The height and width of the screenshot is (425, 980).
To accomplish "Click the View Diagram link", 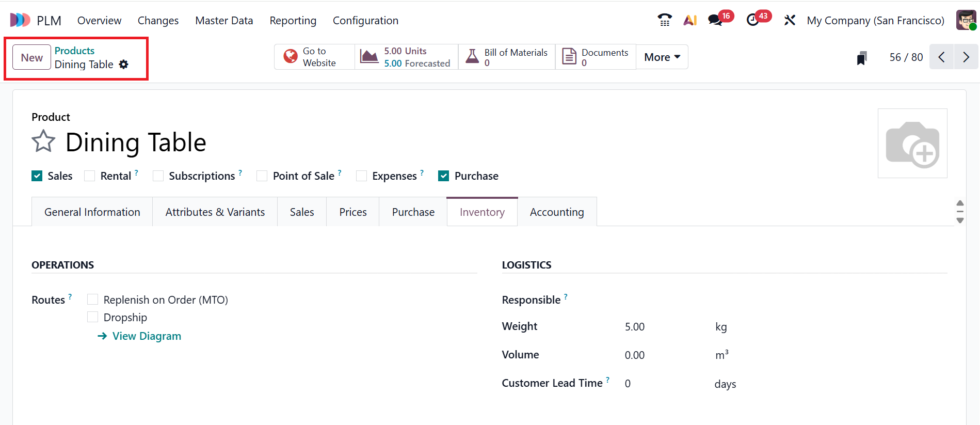I will coord(147,336).
